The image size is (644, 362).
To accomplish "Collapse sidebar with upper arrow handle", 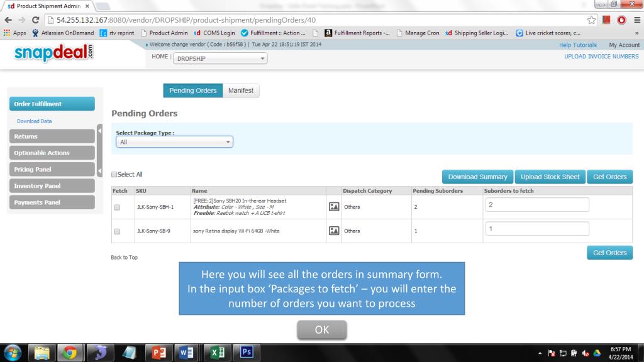I will point(99,131).
